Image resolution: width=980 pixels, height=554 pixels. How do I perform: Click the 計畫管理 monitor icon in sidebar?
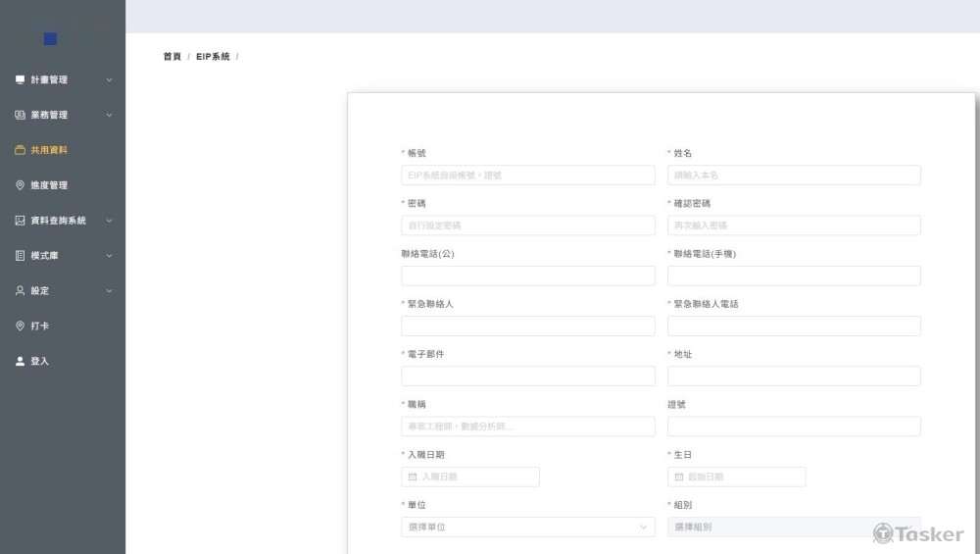pos(20,79)
